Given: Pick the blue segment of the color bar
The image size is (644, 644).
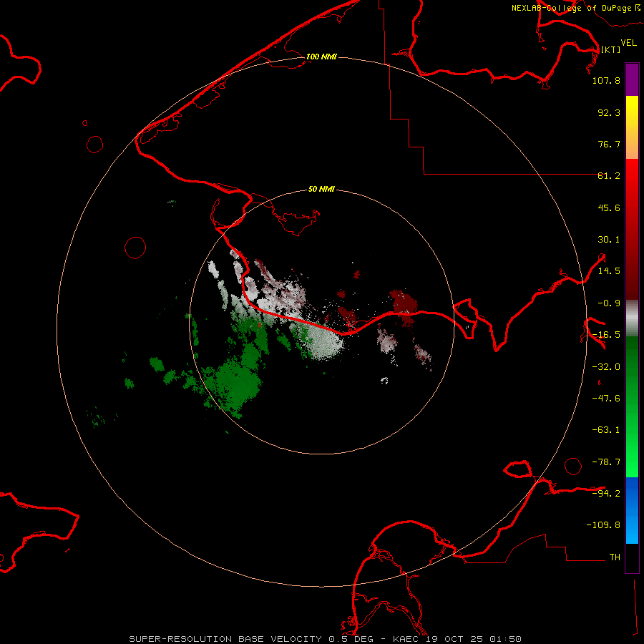Looking at the screenshot, I should 632,510.
